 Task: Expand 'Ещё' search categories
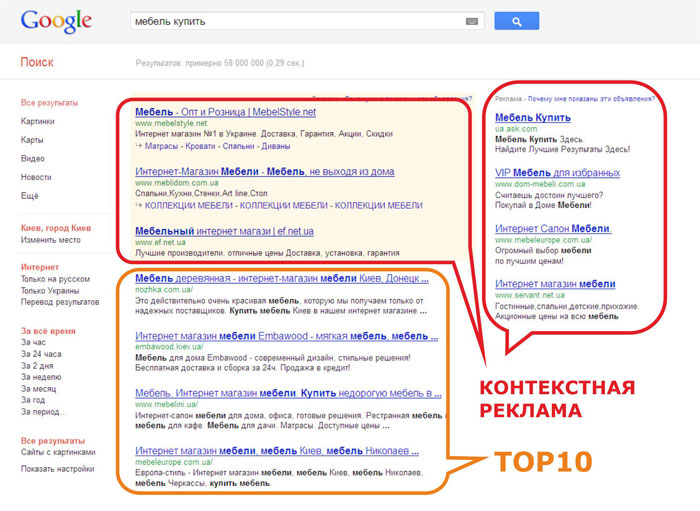tap(29, 196)
